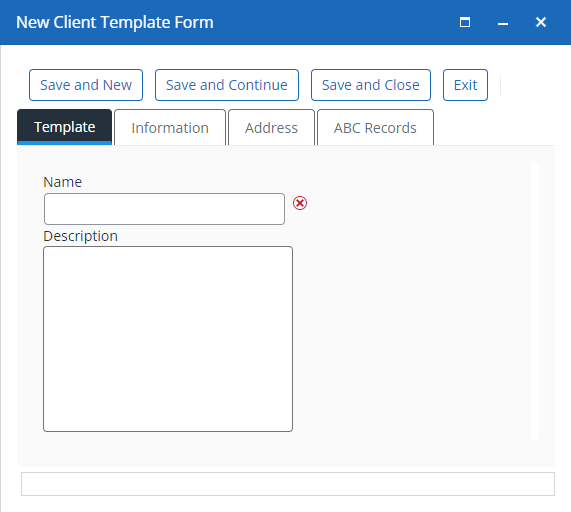Minimize the form using the dash icon

(x=503, y=24)
